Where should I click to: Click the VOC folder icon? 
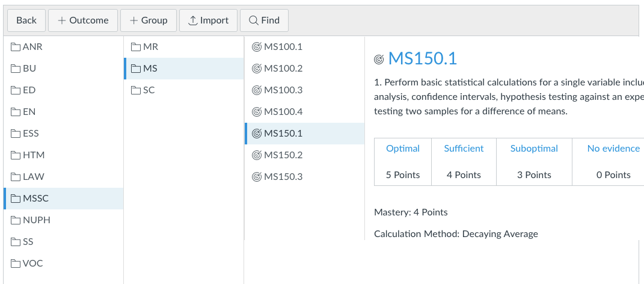pos(16,264)
